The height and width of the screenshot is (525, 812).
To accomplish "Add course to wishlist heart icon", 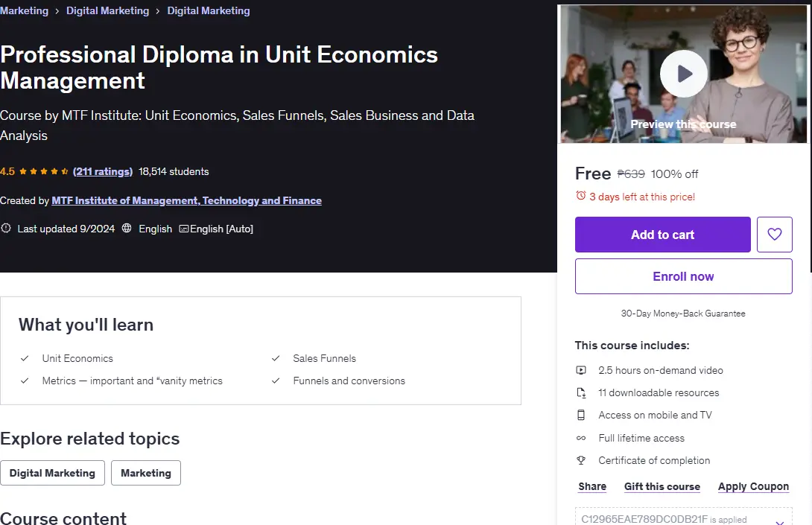I will pos(774,235).
